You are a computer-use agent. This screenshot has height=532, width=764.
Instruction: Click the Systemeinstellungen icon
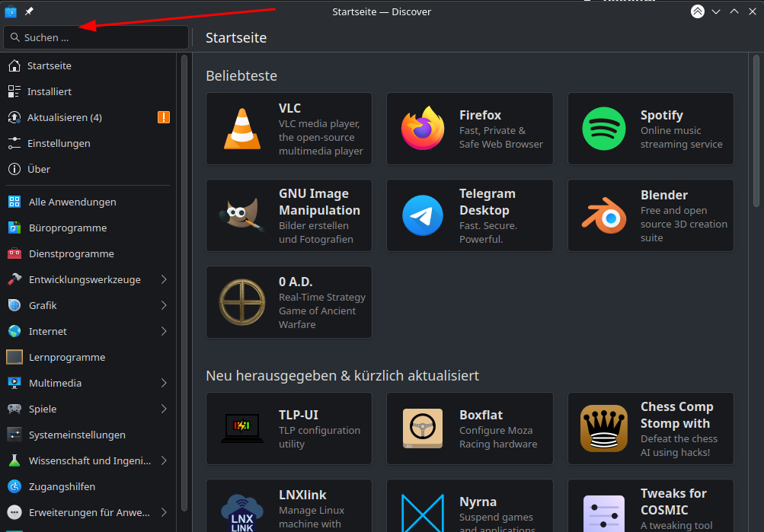click(14, 434)
